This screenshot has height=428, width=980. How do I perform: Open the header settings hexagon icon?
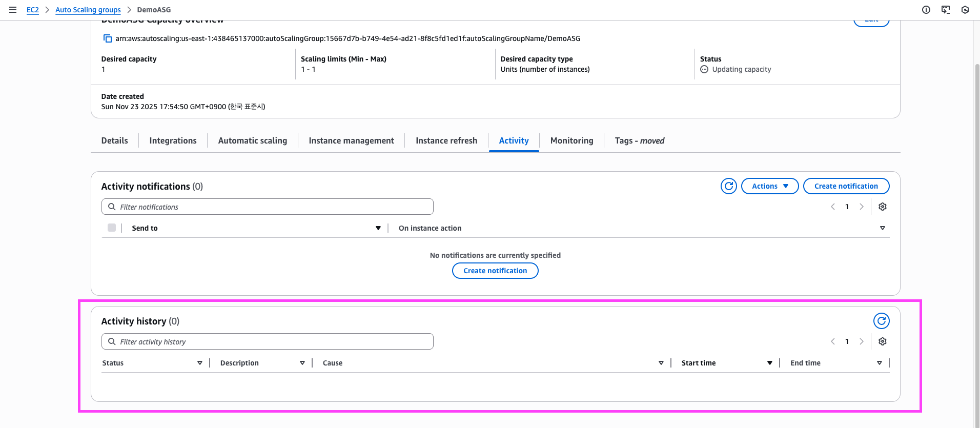point(965,10)
